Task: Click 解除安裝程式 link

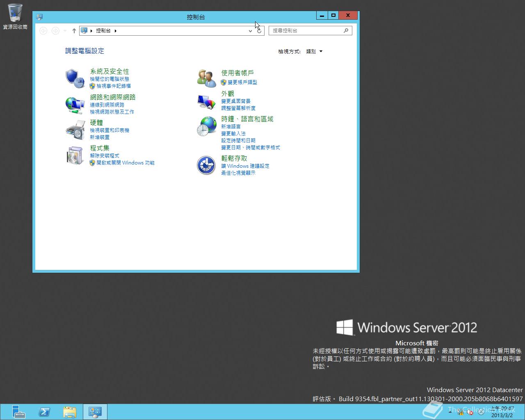Action: click(x=105, y=156)
